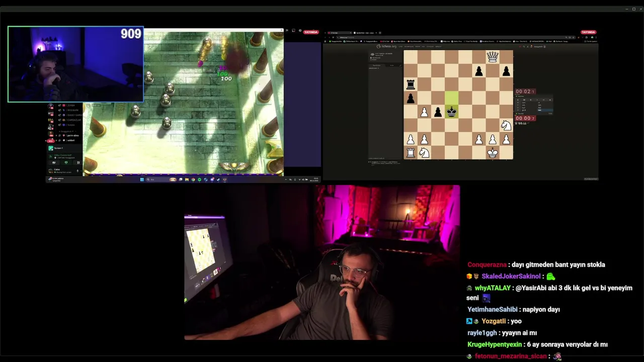The image size is (644, 362).
Task: Switch to the lichess chat room tab
Action: click(376, 65)
